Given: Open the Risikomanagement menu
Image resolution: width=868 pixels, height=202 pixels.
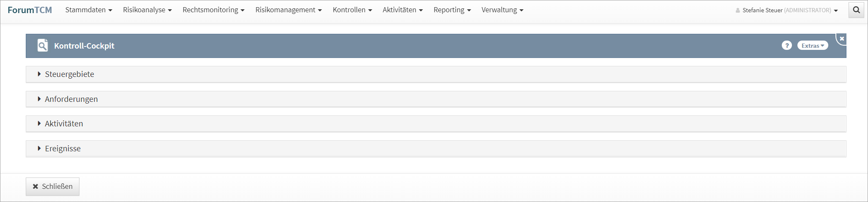Looking at the screenshot, I should click(x=288, y=10).
